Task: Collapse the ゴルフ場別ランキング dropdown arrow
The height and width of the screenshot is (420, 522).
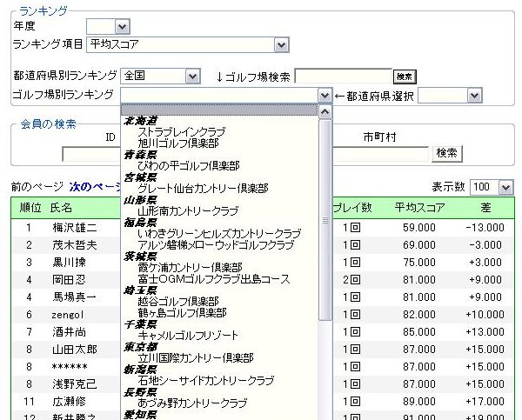Action: 325,96
